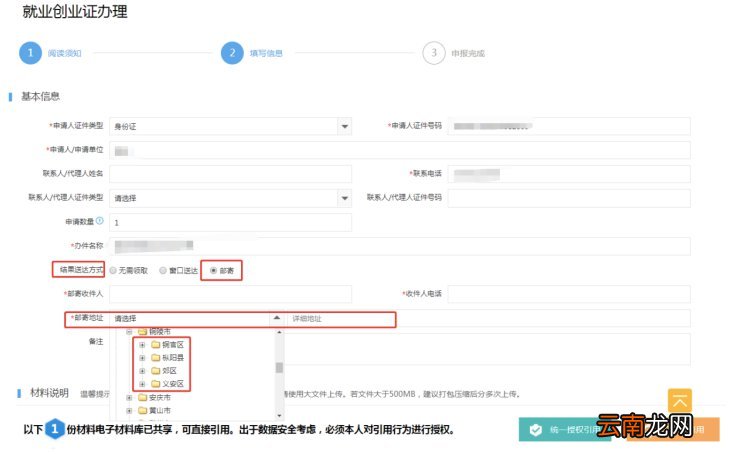
Task: Click the address tree scrollbar thumb
Action: click(x=279, y=367)
